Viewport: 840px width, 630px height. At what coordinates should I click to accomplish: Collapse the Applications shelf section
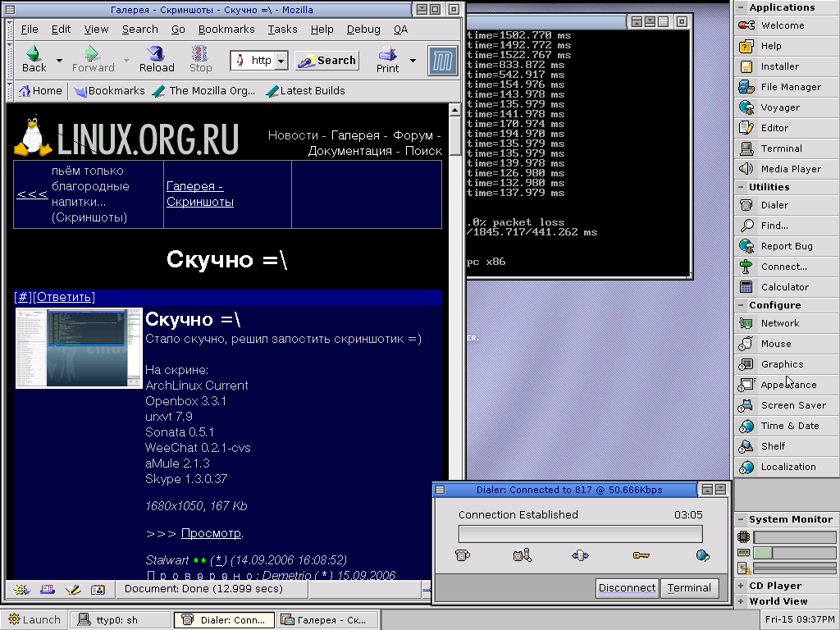coord(741,7)
